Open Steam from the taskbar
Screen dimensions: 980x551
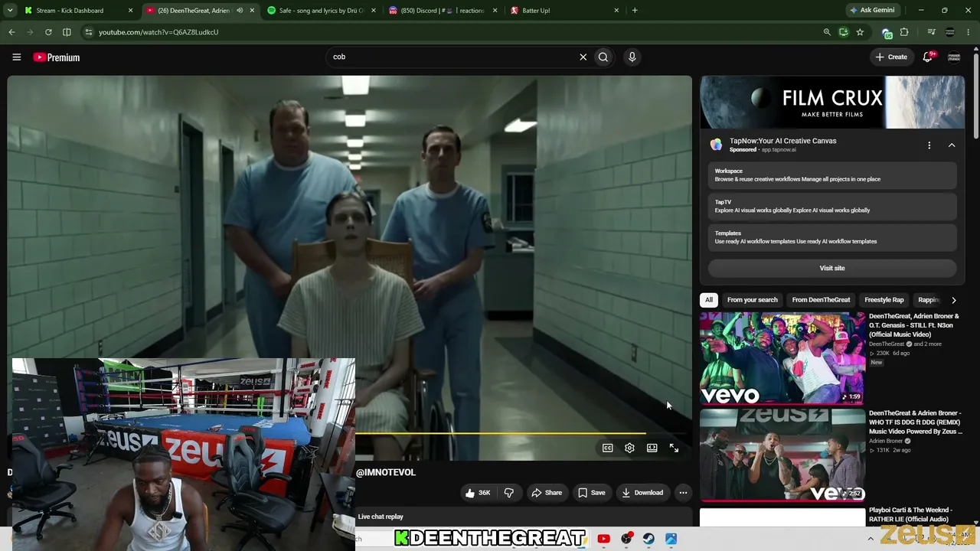(x=648, y=539)
